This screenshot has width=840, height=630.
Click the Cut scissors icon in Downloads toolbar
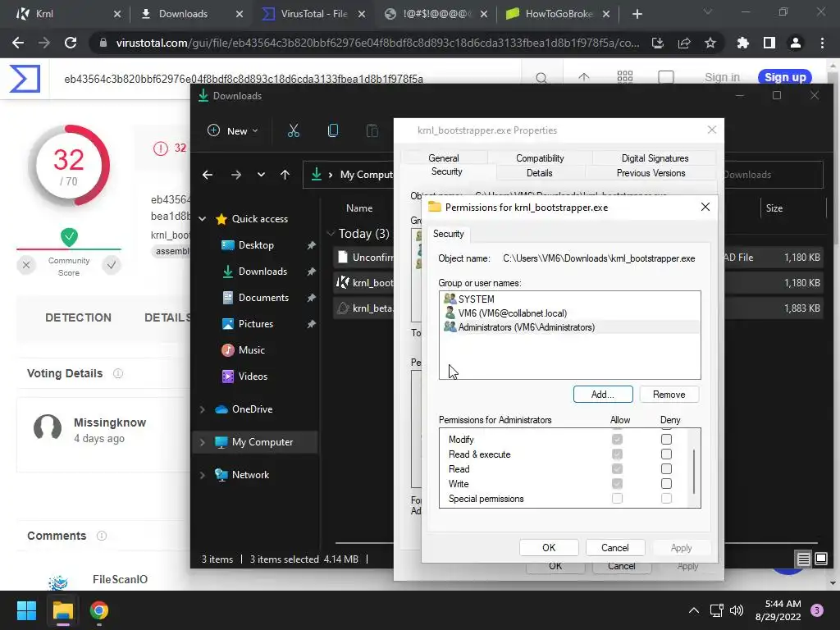[x=294, y=130]
